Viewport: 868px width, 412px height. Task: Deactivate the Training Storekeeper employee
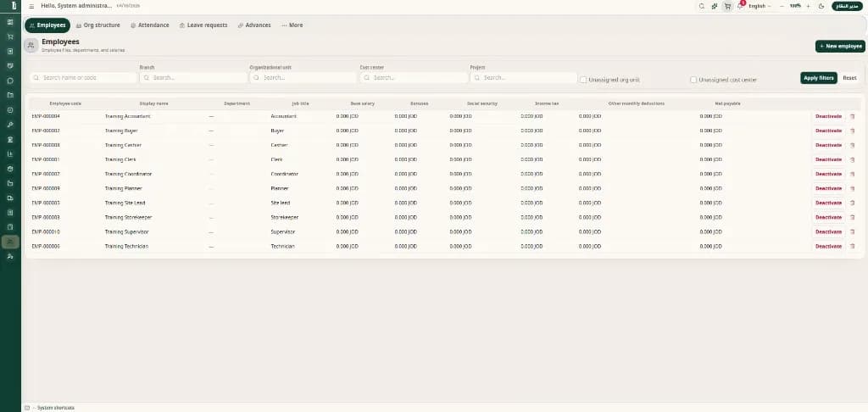(828, 218)
